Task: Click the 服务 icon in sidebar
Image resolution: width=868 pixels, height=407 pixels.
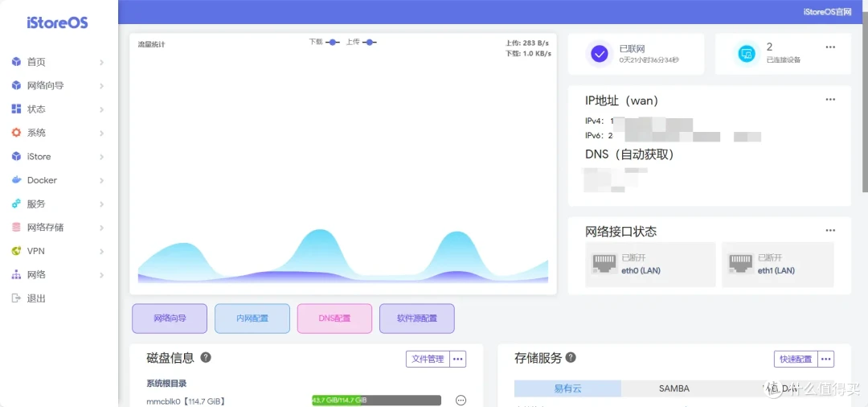Action: [16, 203]
